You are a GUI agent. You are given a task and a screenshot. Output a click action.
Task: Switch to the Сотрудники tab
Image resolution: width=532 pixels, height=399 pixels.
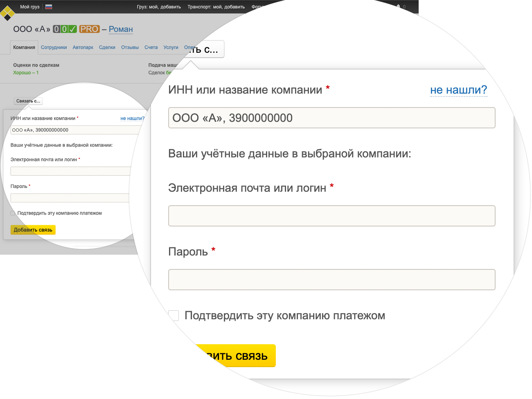(54, 47)
